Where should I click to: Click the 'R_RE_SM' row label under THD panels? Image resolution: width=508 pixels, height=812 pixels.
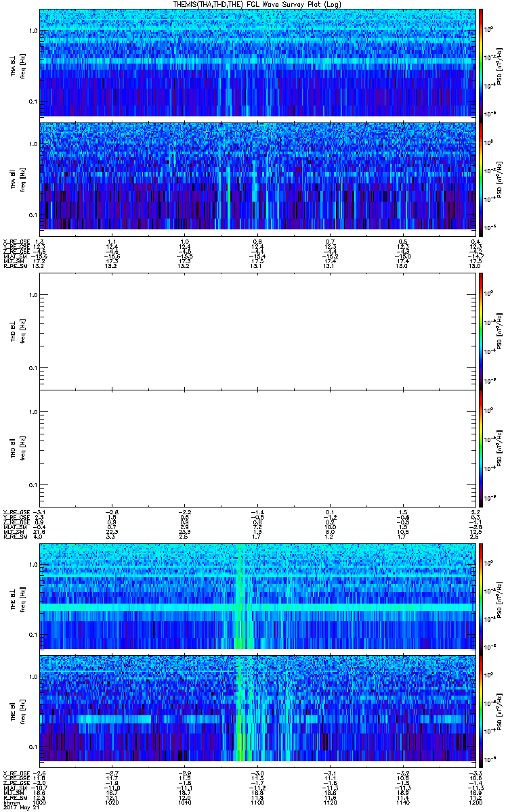pos(14,537)
